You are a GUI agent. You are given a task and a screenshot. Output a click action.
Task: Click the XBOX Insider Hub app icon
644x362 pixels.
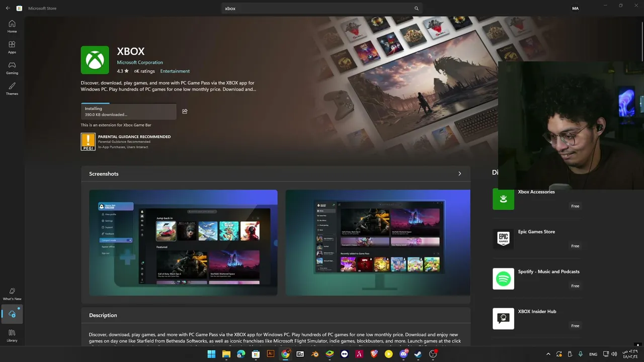[503, 319]
